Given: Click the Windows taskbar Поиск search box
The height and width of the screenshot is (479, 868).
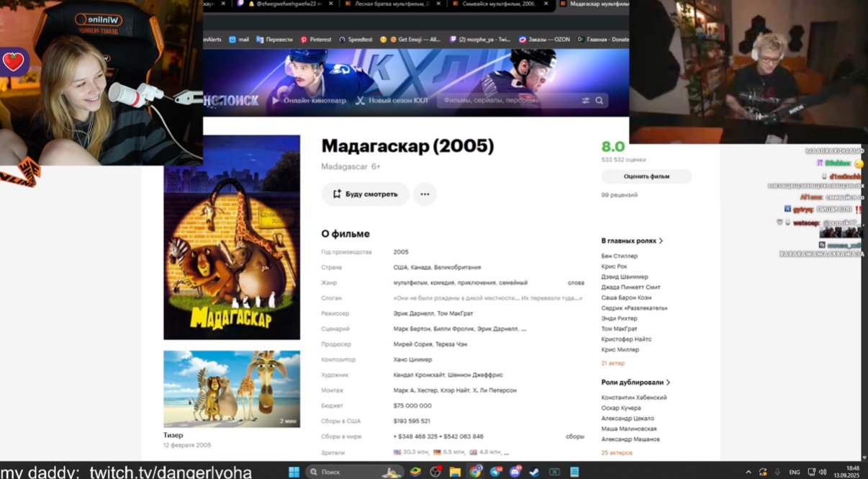Looking at the screenshot, I should click(x=354, y=473).
